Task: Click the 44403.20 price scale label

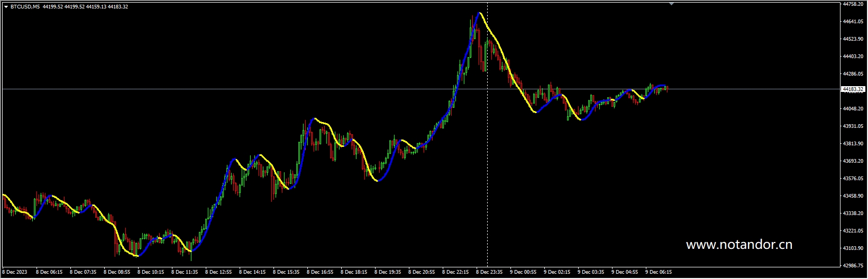Action: click(x=853, y=57)
